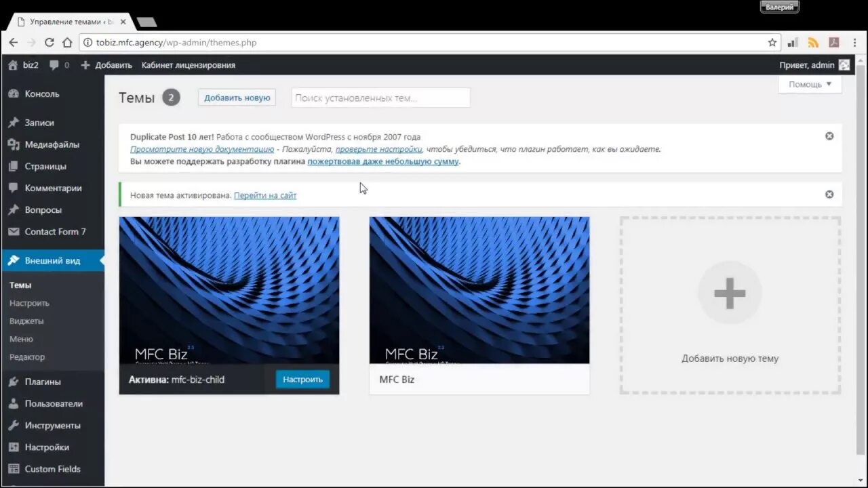Open Меню submenu item
The width and height of the screenshot is (868, 488).
click(x=21, y=339)
